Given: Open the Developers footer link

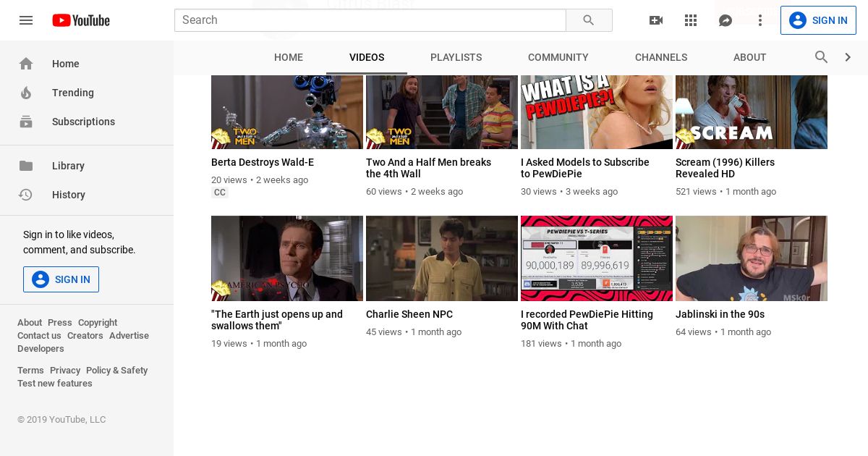Looking at the screenshot, I should 41,349.
